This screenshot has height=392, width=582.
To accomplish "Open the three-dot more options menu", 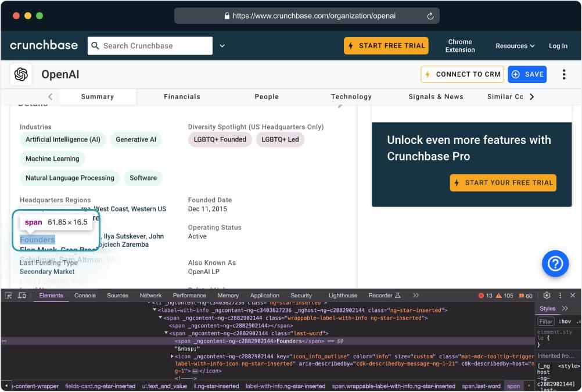I will (x=563, y=74).
